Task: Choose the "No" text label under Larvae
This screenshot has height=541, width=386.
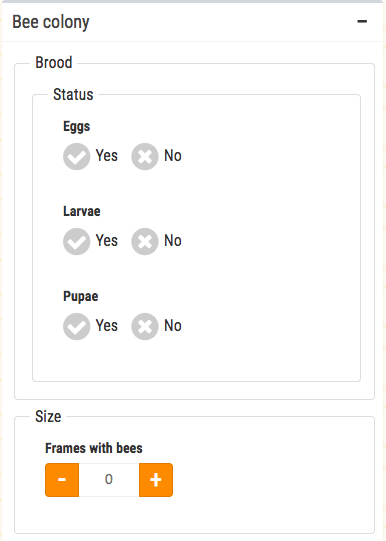Action: point(173,240)
